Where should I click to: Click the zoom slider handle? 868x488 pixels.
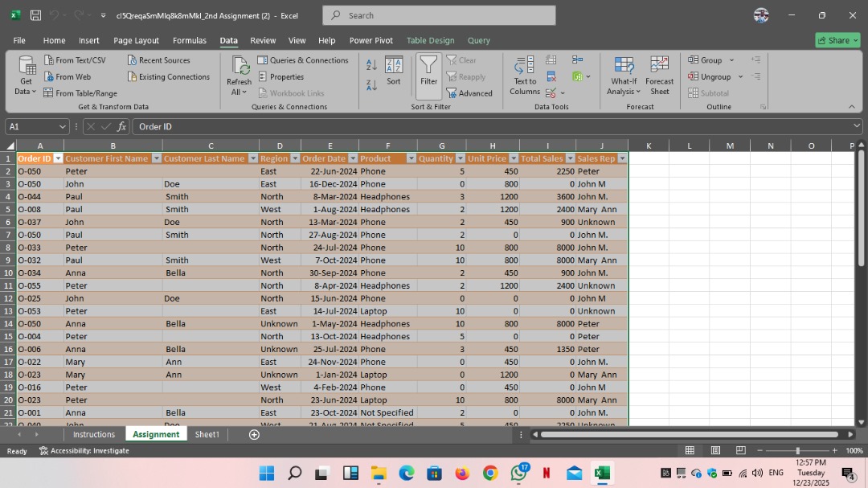tap(798, 451)
